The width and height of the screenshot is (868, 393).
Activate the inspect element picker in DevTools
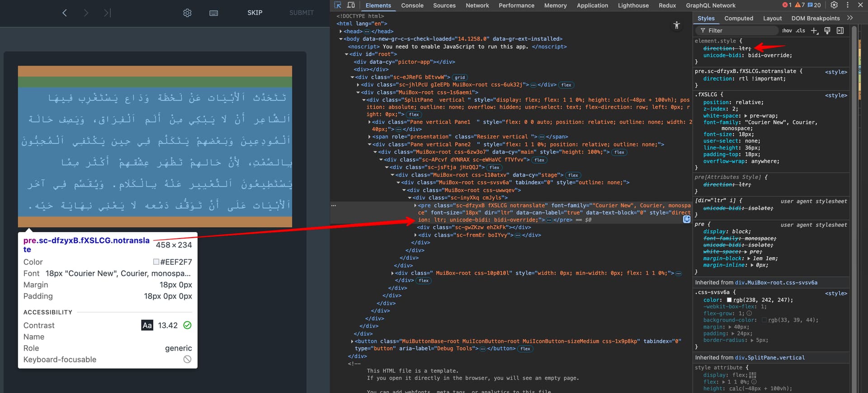[338, 5]
